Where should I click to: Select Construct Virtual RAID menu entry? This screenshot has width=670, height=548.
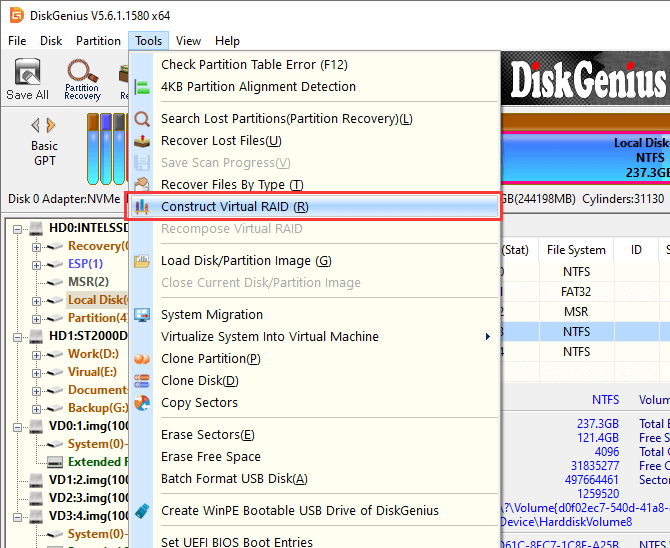click(235, 207)
